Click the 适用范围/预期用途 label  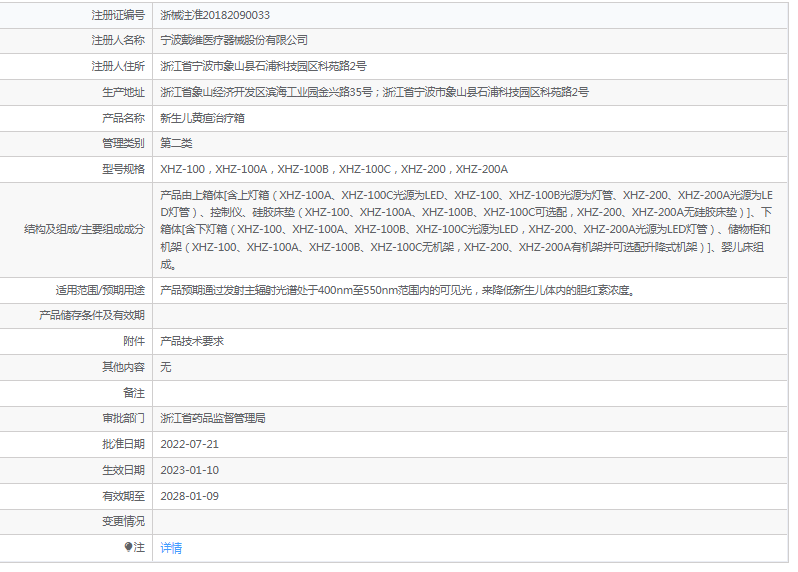coord(100,291)
